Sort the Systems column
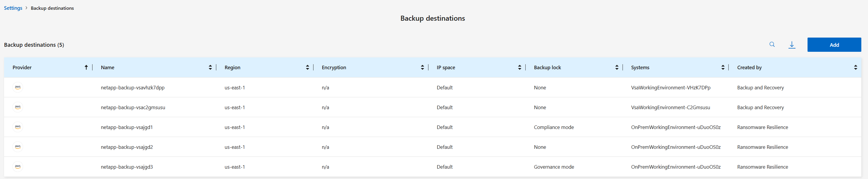This screenshot has height=179, width=868. click(723, 67)
